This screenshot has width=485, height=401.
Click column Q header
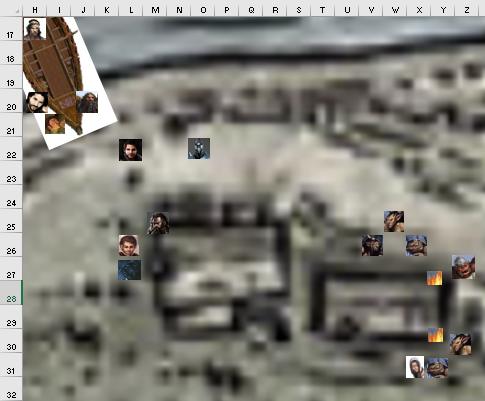(x=251, y=10)
